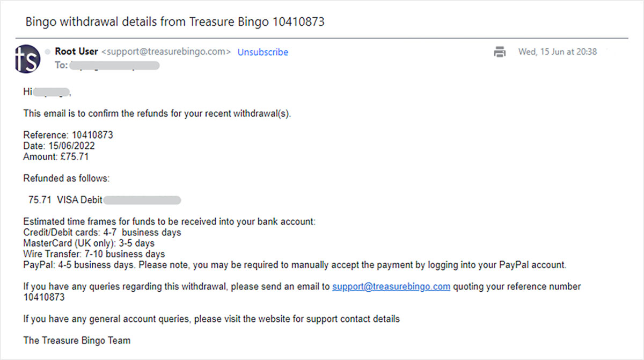
Task: Select the Amount: £75.71 line
Action: point(56,157)
